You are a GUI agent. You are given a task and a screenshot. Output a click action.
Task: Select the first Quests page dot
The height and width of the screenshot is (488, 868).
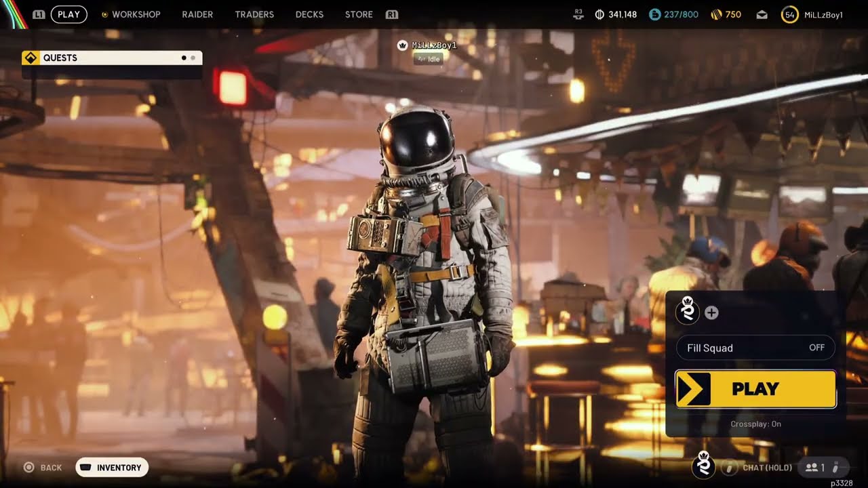(184, 58)
